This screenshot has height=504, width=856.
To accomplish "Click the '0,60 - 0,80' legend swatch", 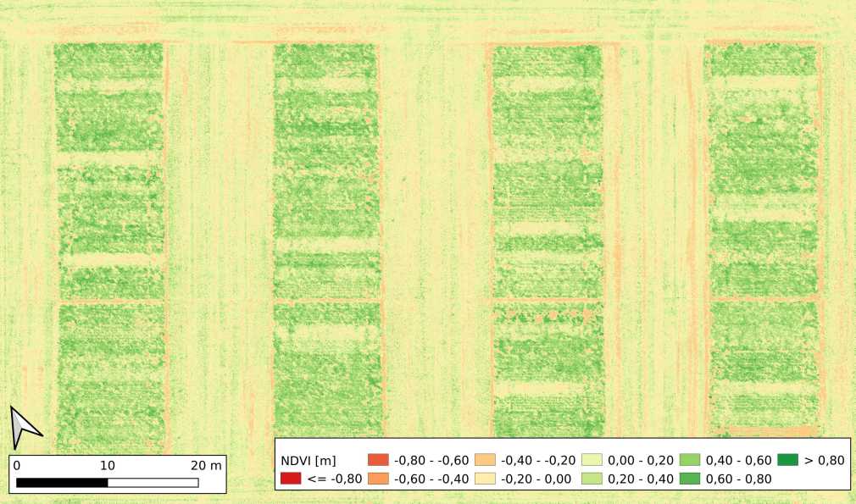I will 690,479.
